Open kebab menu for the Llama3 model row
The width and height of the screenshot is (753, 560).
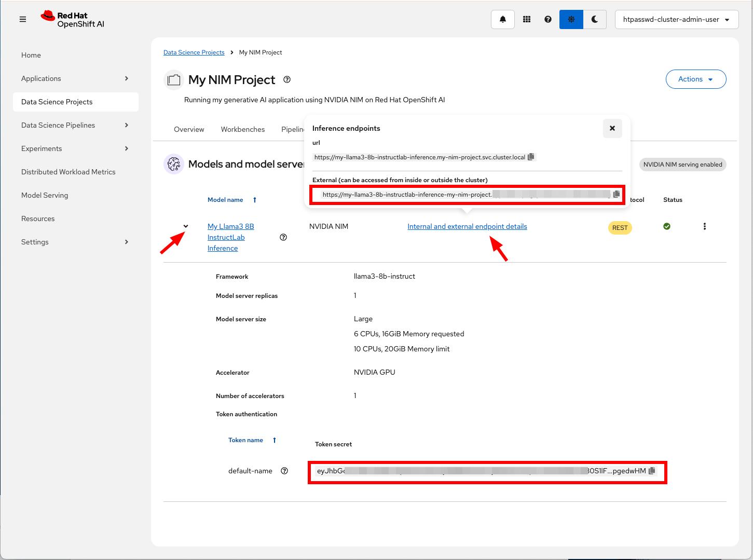click(x=704, y=226)
